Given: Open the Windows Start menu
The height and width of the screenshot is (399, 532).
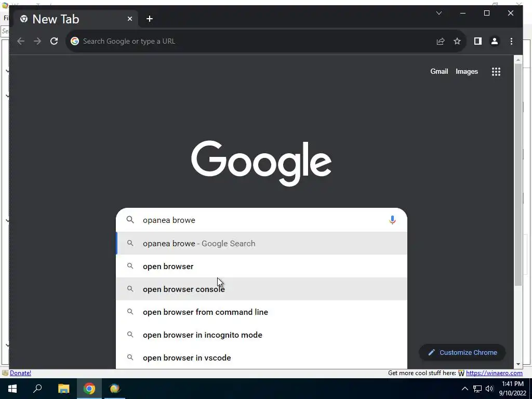Looking at the screenshot, I should point(12,389).
